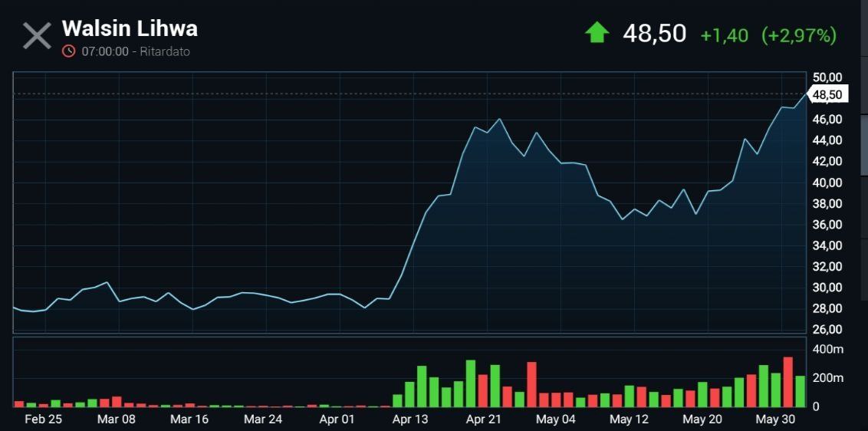868x431 pixels.
Task: Close the Walsin Lihwa chart with X icon
Action: coord(37,36)
